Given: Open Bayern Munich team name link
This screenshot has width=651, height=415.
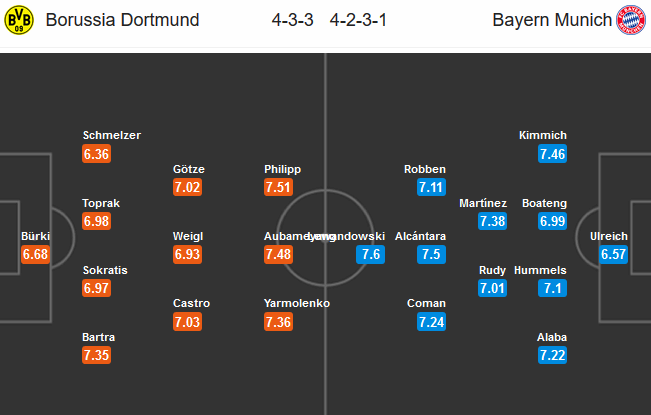Looking at the screenshot, I should coord(552,20).
